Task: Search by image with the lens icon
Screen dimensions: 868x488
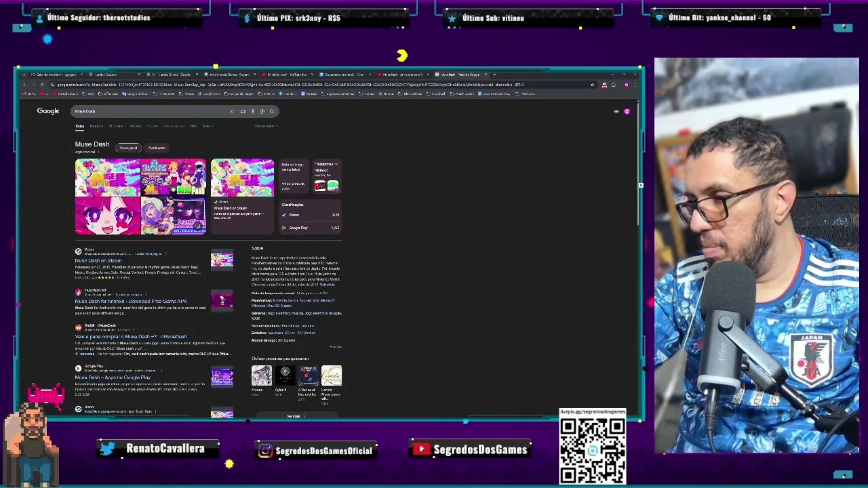Action: point(262,111)
